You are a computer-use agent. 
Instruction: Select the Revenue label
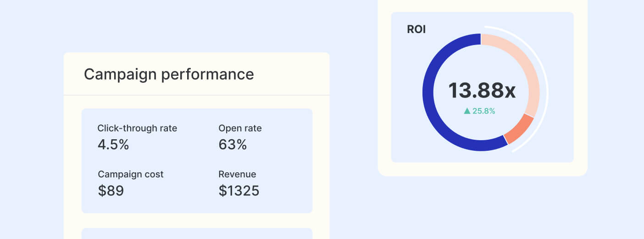coord(237,174)
